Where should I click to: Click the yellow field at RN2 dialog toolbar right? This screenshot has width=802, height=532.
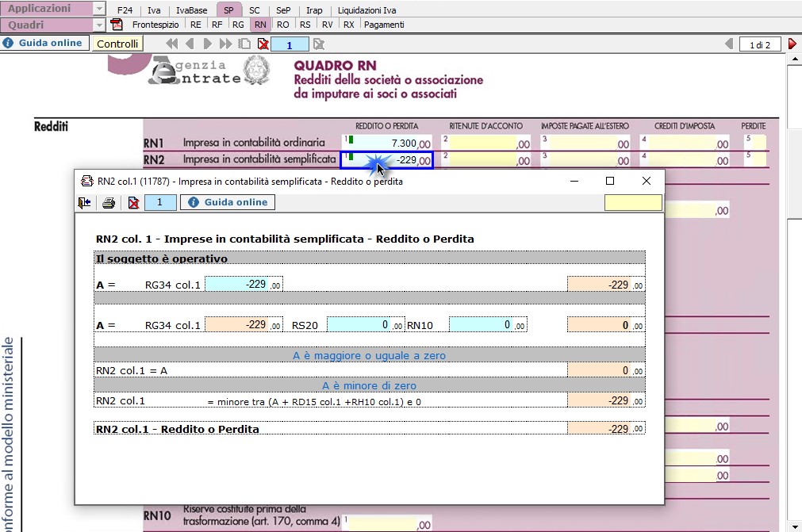(633, 202)
